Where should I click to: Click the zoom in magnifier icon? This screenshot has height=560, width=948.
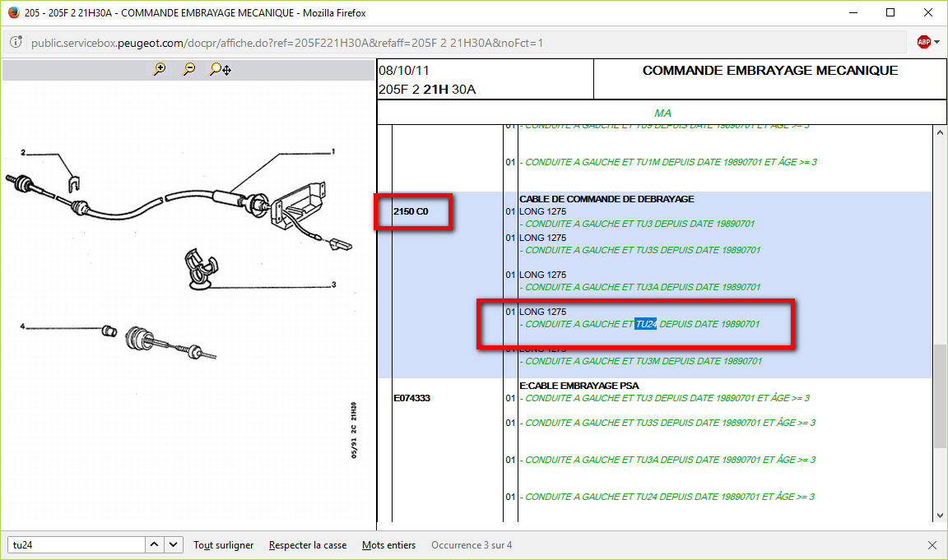click(160, 69)
